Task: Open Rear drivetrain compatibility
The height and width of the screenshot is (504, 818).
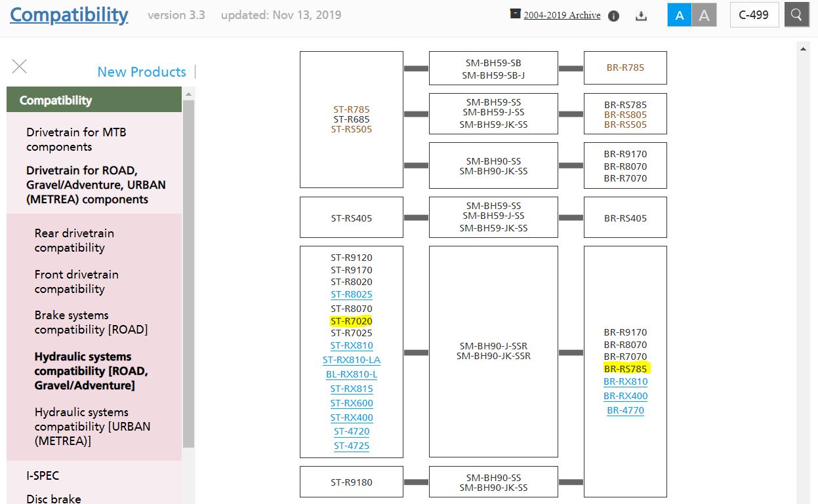Action: point(74,241)
